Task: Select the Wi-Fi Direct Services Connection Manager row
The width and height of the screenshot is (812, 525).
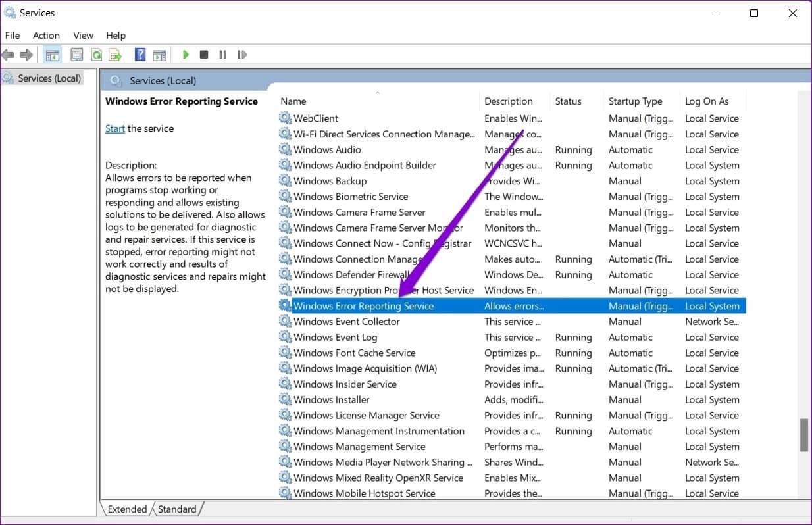Action: 512,134
